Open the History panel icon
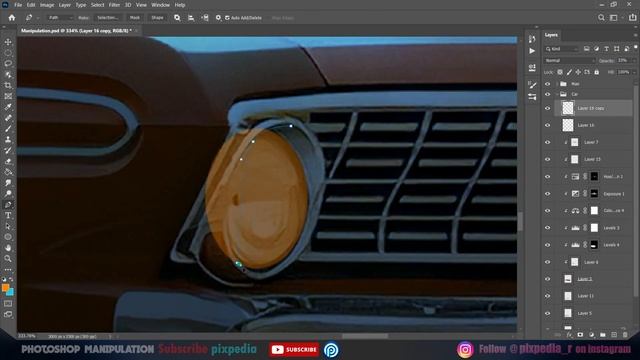 [532, 39]
